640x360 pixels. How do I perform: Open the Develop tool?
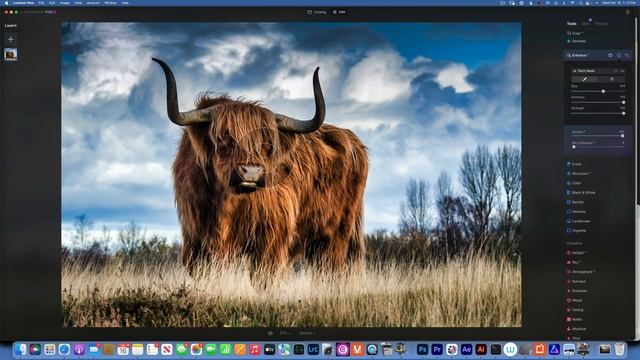(577, 41)
